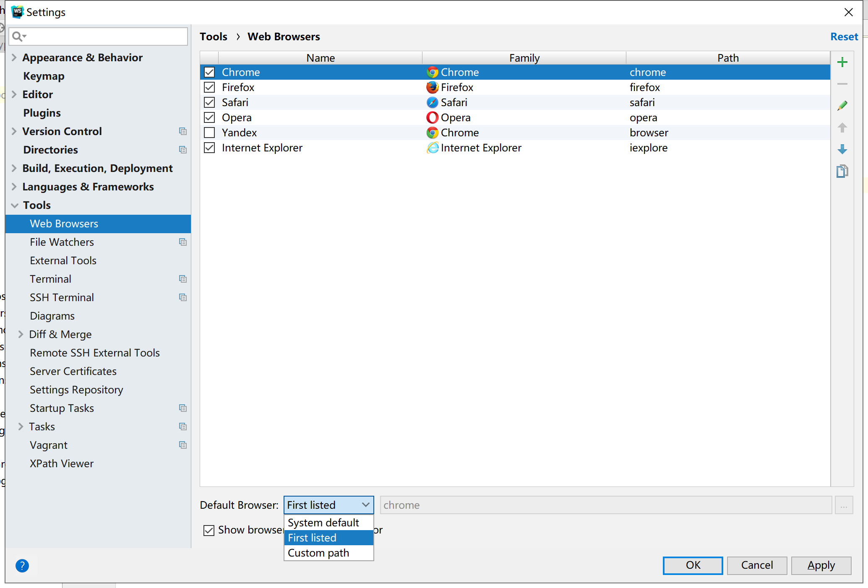Click the Chrome browser icon in Family column

click(433, 72)
